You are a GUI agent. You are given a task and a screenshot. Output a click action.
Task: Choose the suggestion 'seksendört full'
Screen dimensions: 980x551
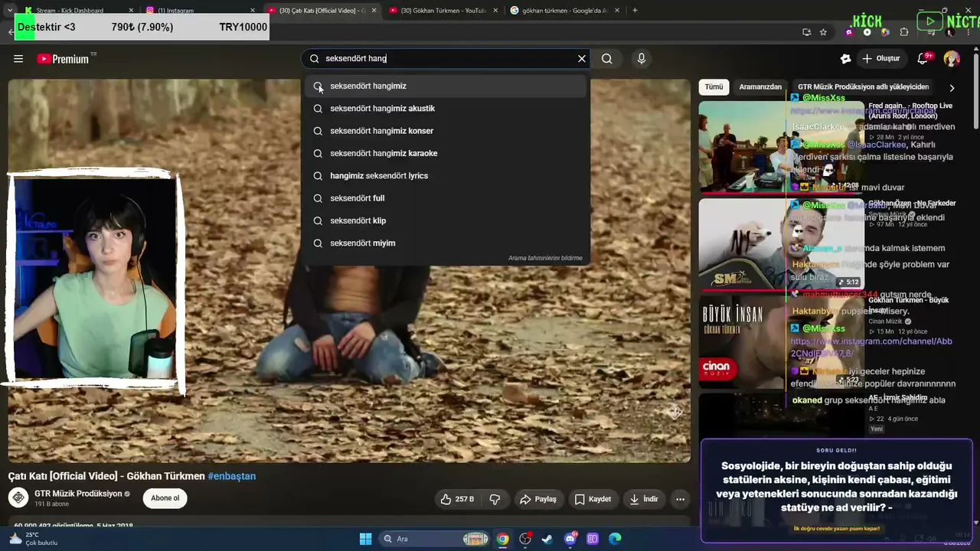(x=446, y=198)
